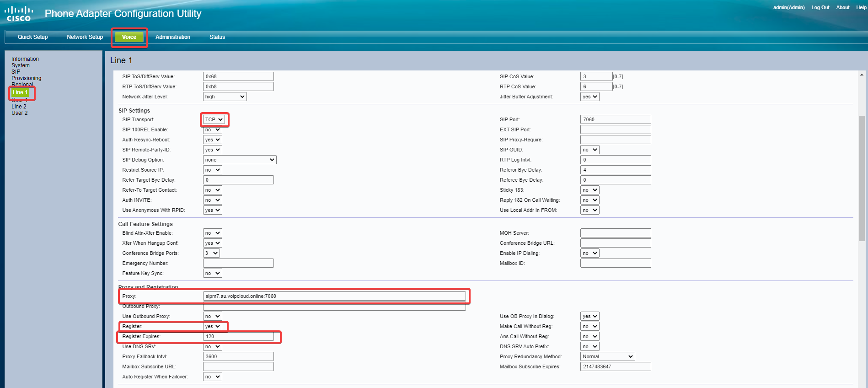Click the Log Out link

[820, 7]
